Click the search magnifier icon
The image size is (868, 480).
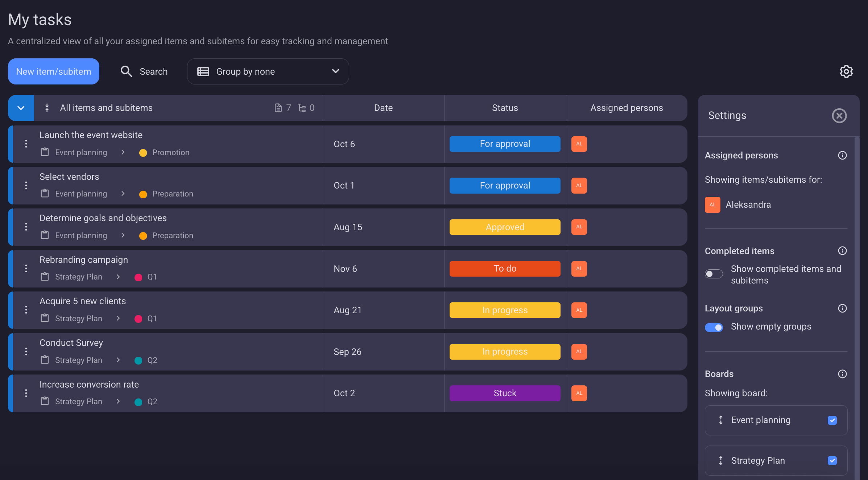coord(126,71)
